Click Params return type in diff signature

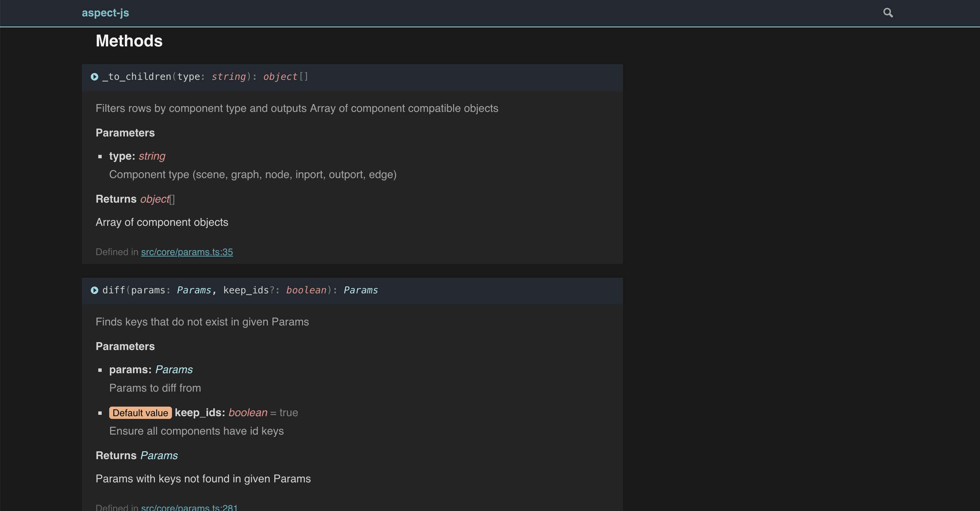(360, 291)
